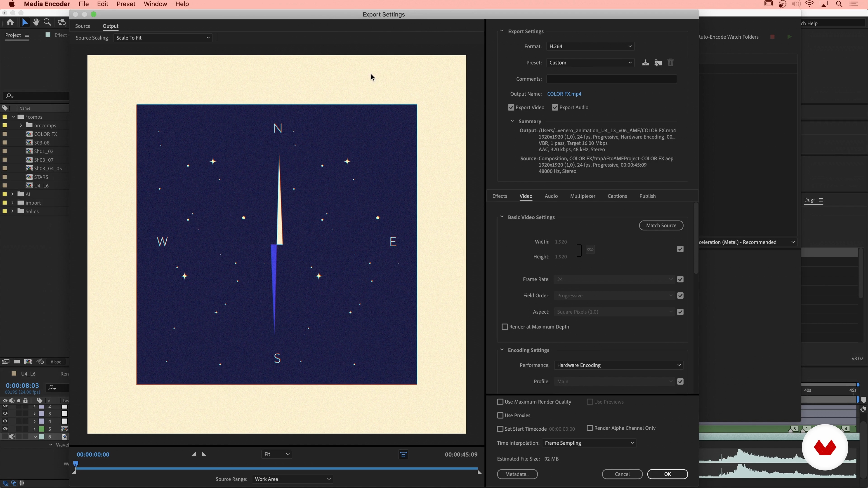
Task: Enable Render at Maximum Depth
Action: (505, 327)
